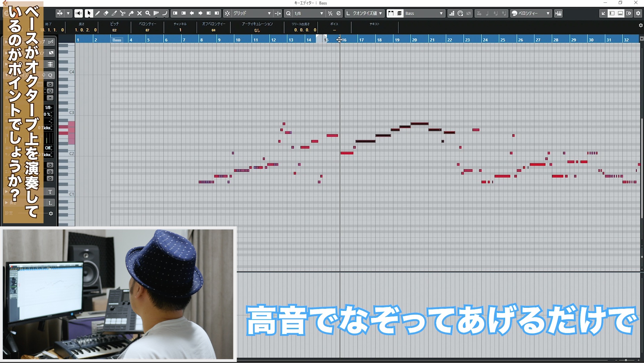Screen dimensions: 644x363
Task: Click Trim Start nudge button
Action: point(175,13)
